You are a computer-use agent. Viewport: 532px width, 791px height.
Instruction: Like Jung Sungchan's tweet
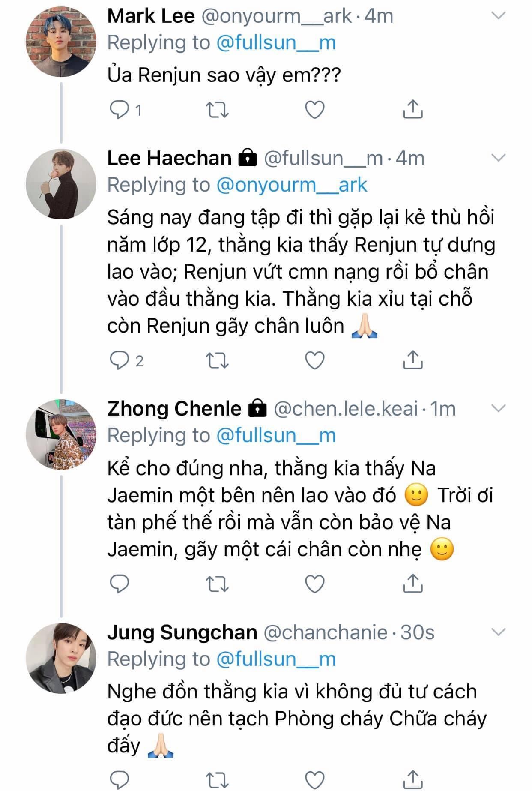tap(314, 779)
